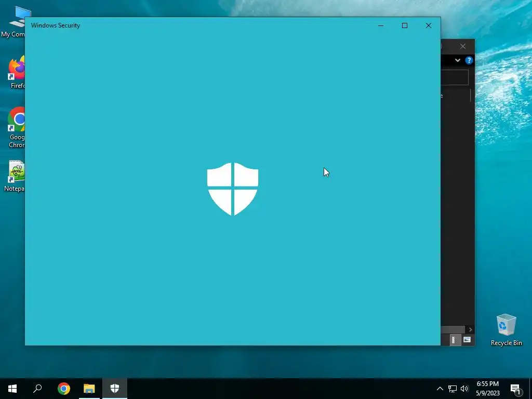This screenshot has width=532, height=399.
Task: Click File Explorer horizontal scrollbar thumb
Action: tap(453, 329)
